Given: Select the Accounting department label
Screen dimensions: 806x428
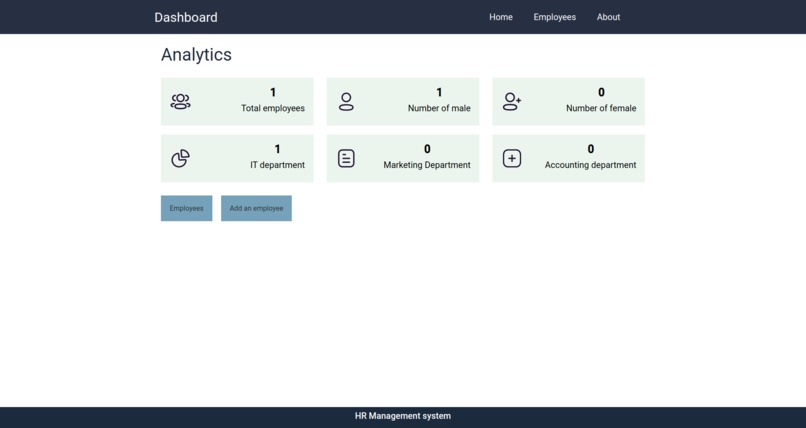Looking at the screenshot, I should [591, 165].
